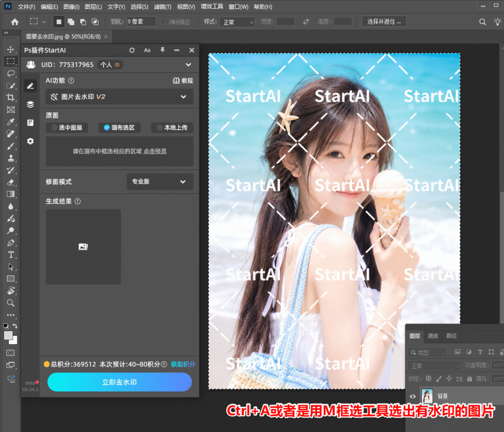Select the Lasso tool
504x432 pixels.
pos(11,74)
